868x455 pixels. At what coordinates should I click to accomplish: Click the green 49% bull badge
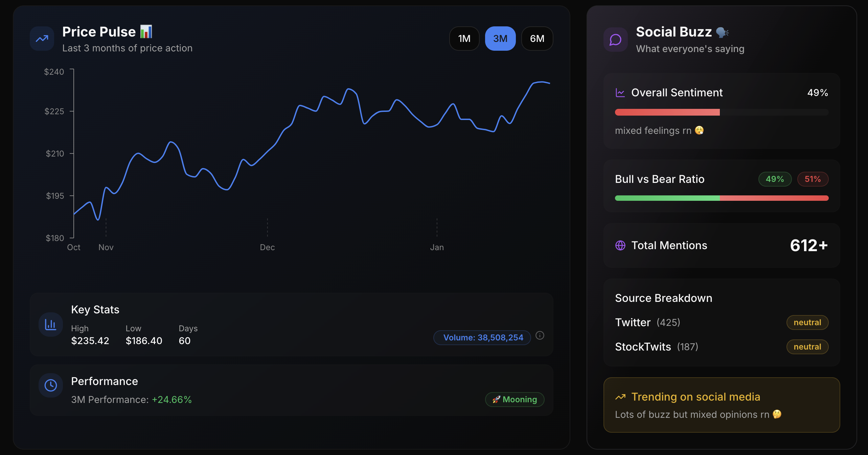tap(775, 179)
